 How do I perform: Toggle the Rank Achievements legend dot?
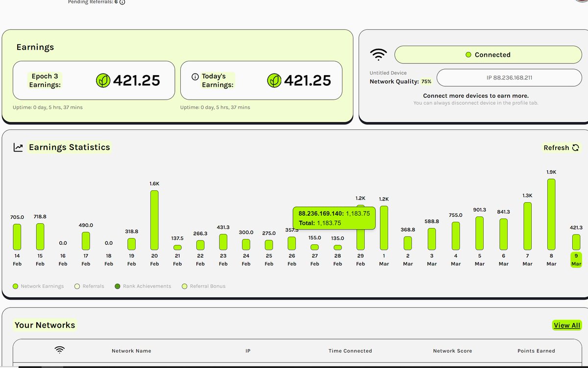pos(117,286)
